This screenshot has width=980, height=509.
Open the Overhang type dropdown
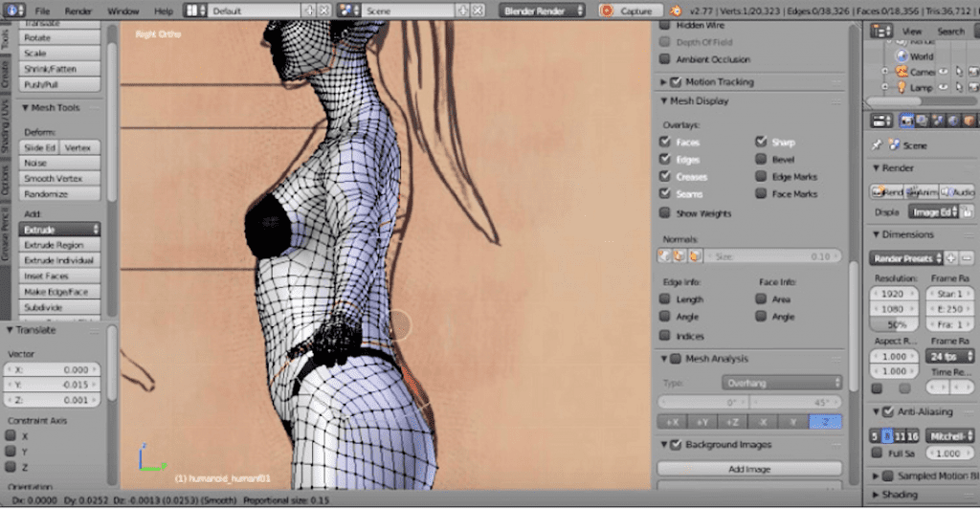[x=780, y=382]
